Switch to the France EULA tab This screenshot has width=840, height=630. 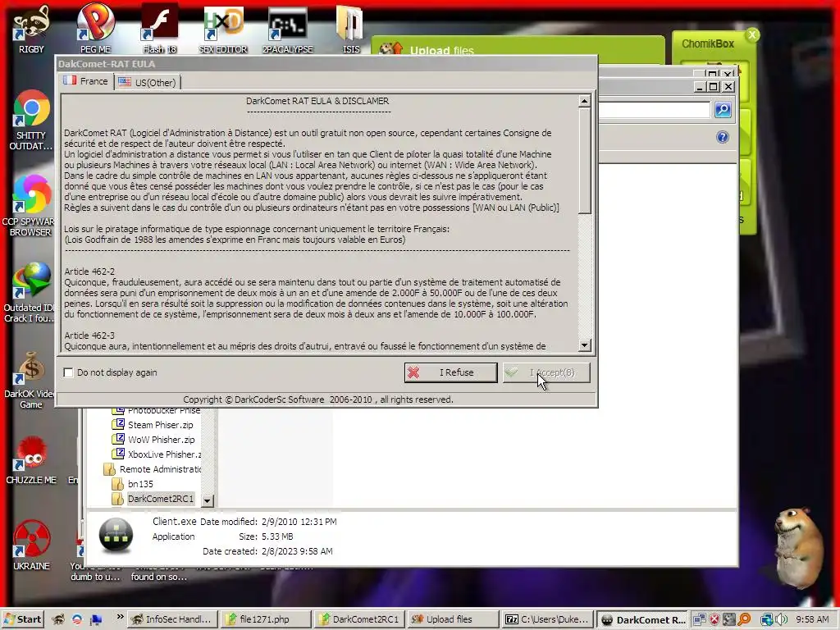coord(85,81)
